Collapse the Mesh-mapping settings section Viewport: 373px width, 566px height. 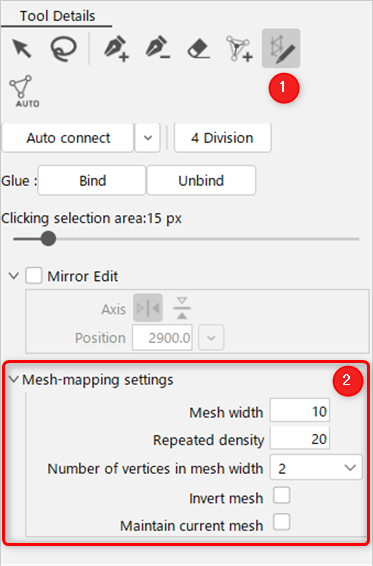14,379
